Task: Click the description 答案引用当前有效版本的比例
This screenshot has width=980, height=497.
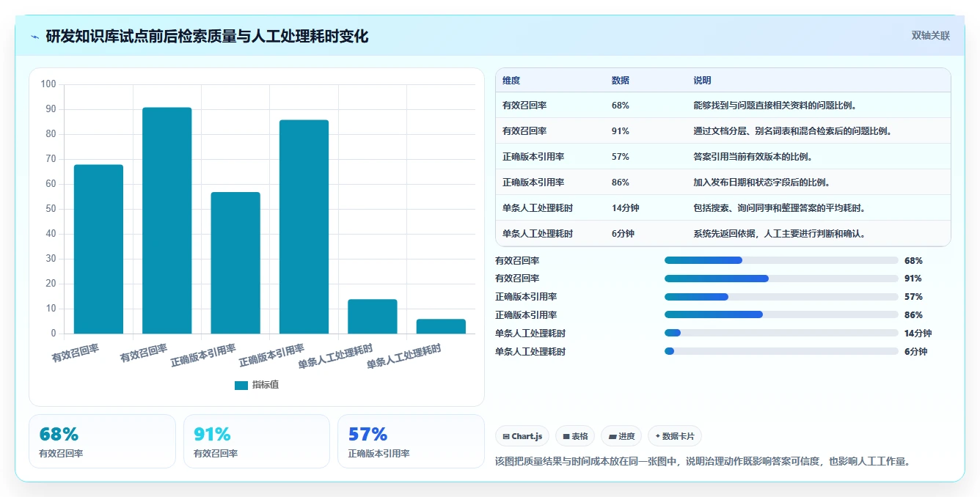Action: click(753, 157)
